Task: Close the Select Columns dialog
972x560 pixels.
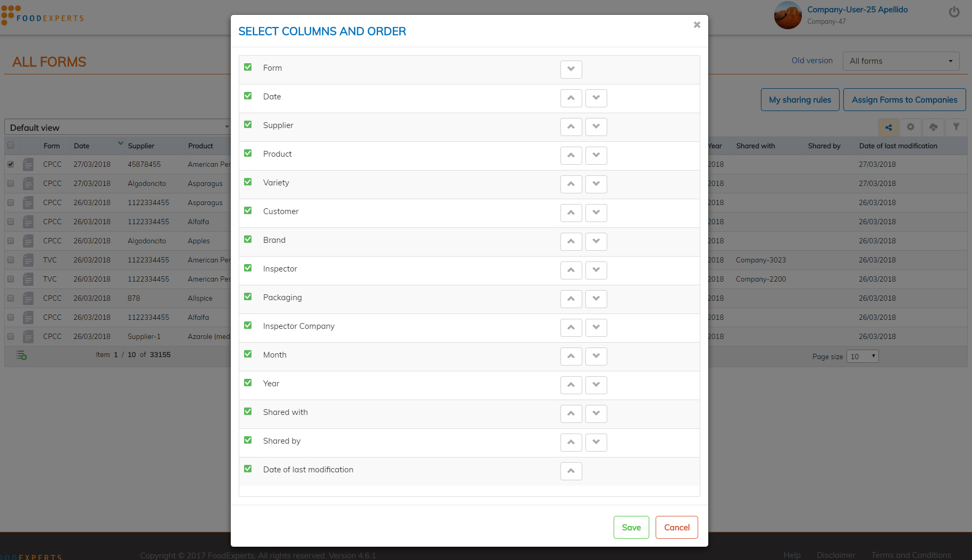Action: coord(697,25)
